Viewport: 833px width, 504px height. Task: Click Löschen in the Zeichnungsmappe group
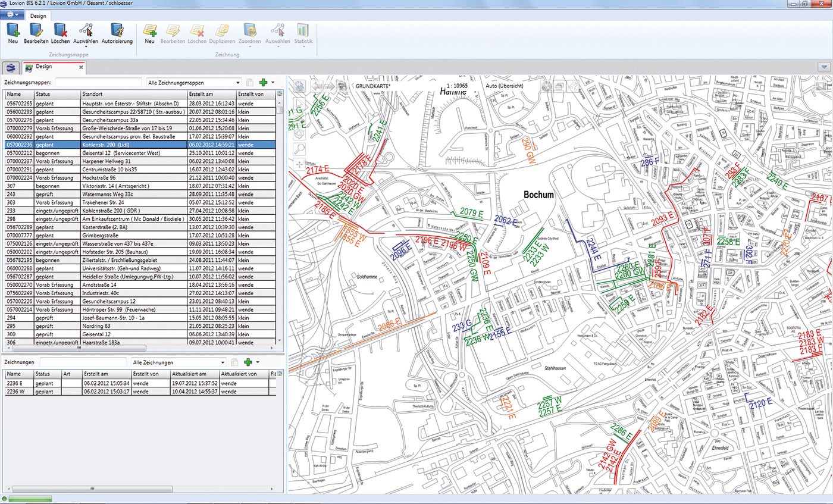(60, 33)
